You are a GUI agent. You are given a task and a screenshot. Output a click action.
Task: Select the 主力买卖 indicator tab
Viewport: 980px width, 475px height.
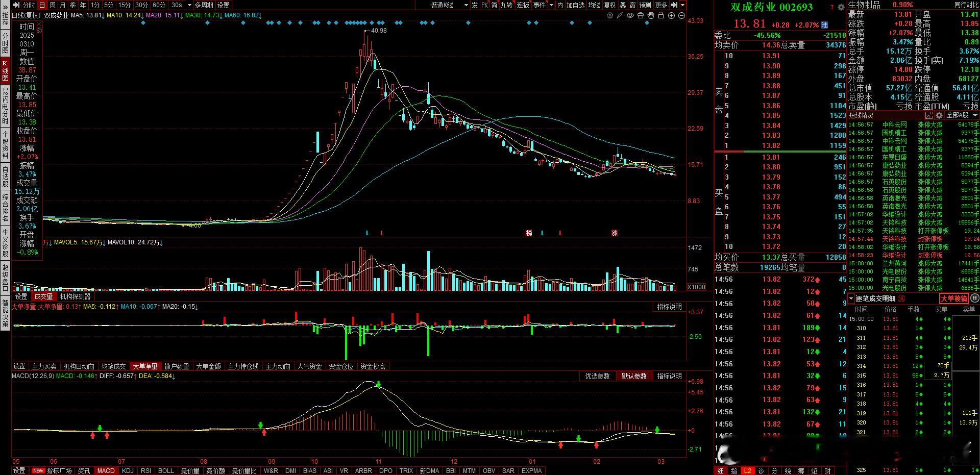[x=44, y=366]
